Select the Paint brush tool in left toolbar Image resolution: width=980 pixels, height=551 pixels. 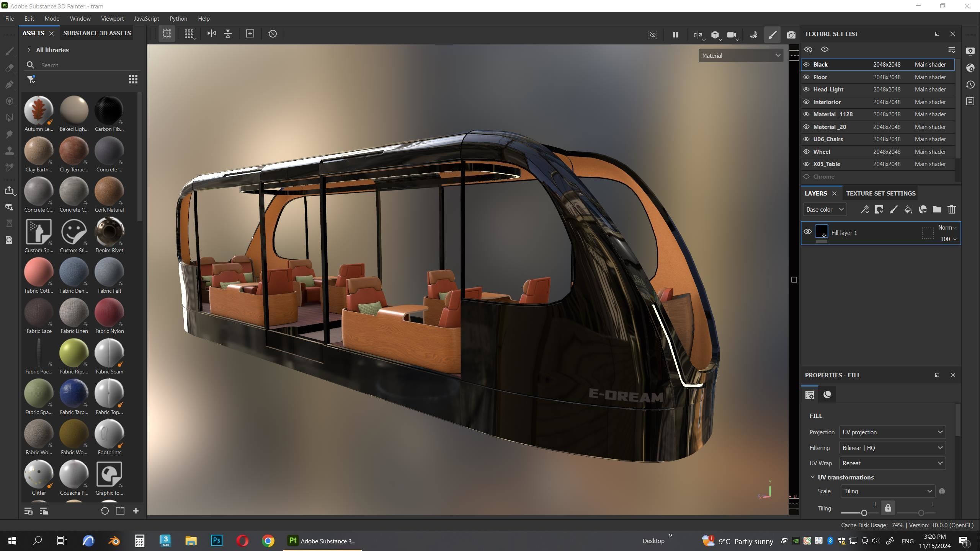(10, 51)
